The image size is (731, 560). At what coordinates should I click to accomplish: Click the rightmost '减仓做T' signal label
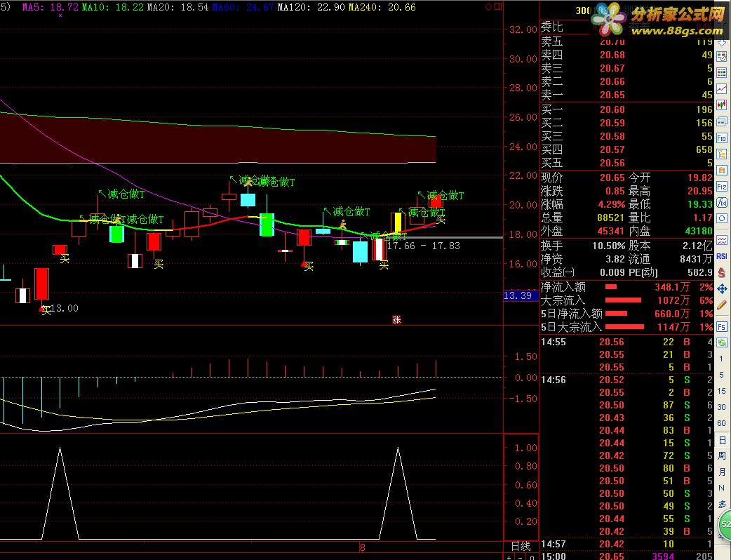tap(445, 196)
